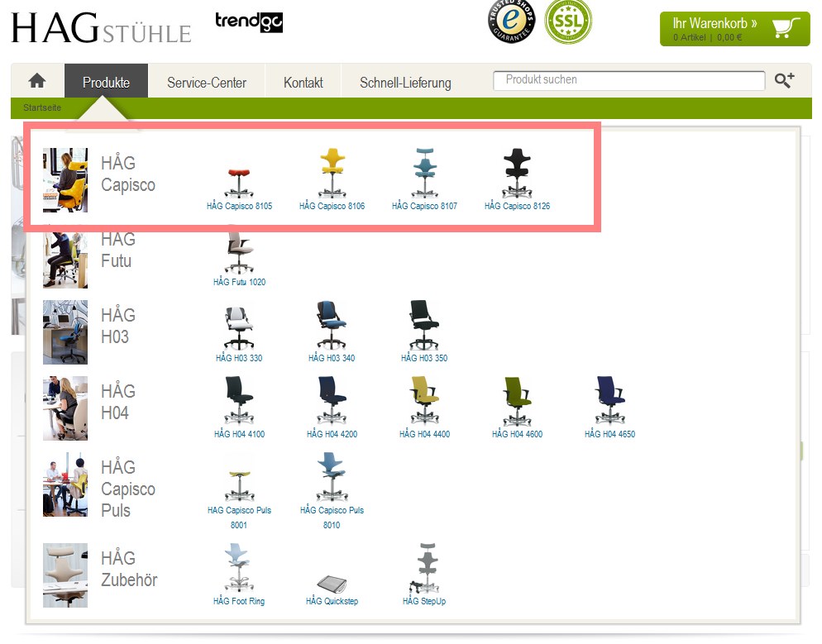
Task: Click the green SSL seal badge
Action: pyautogui.click(x=568, y=21)
